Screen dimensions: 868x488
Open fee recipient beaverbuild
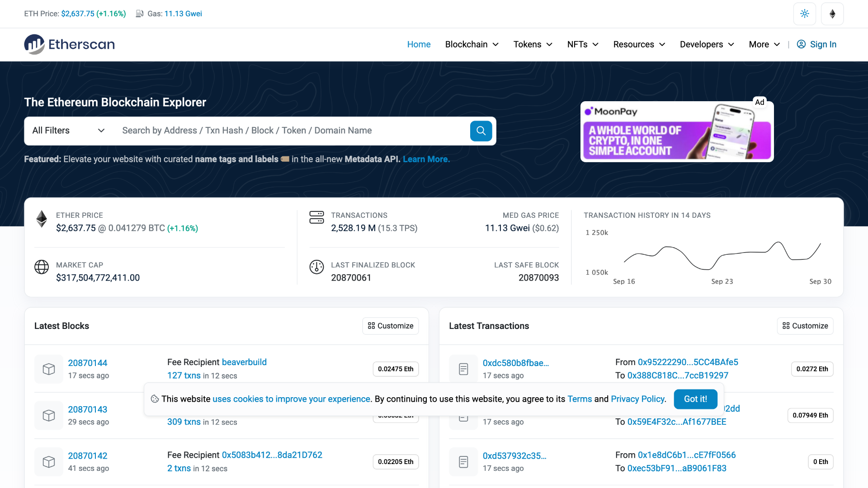pyautogui.click(x=244, y=362)
